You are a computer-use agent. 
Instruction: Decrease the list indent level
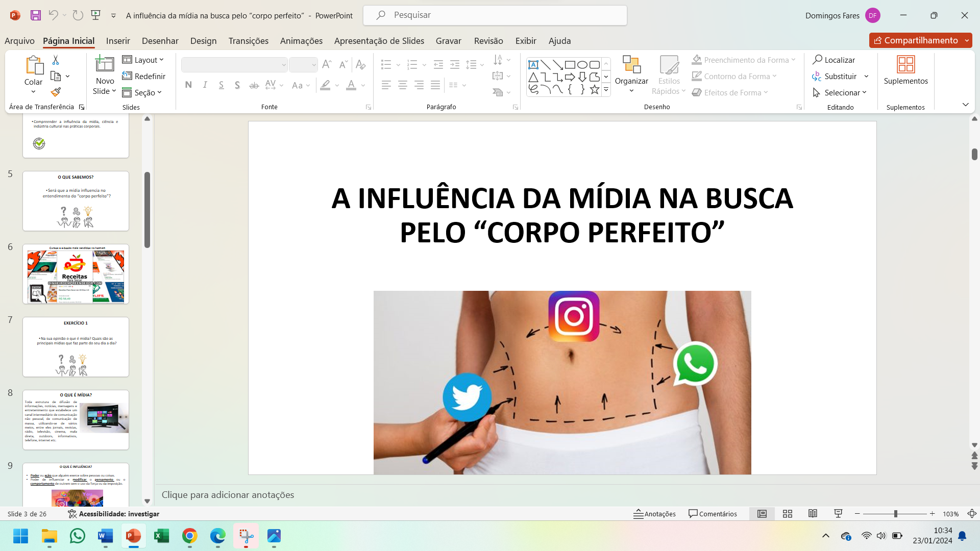pos(438,64)
